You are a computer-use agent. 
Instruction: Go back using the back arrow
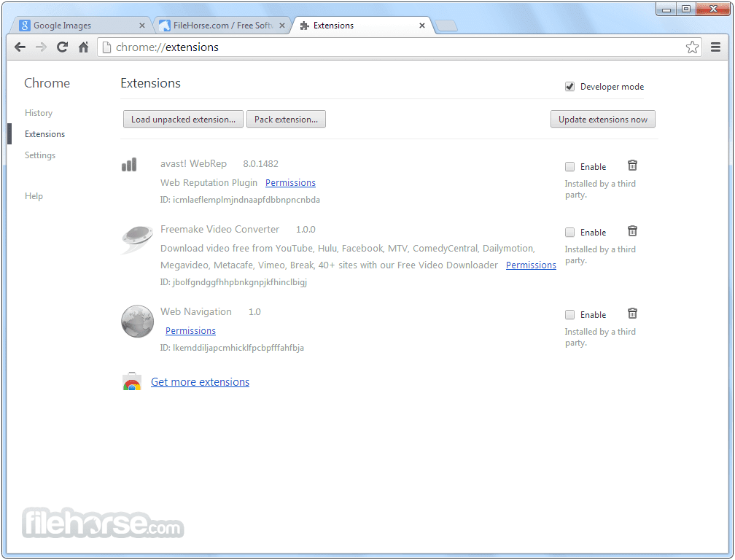(x=20, y=47)
